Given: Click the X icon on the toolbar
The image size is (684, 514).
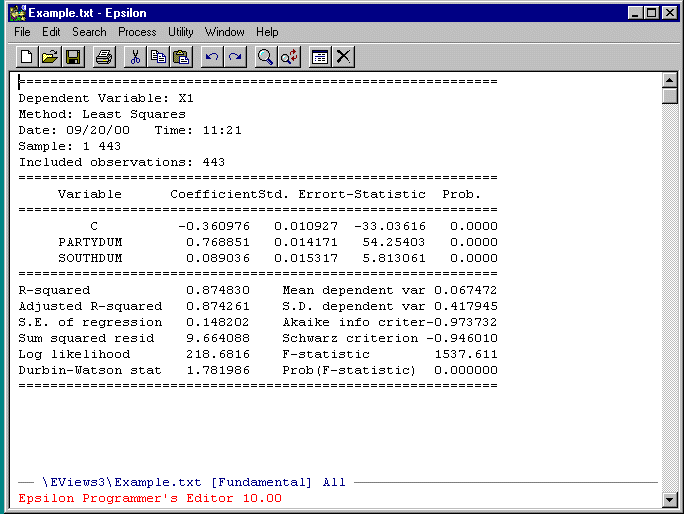Looking at the screenshot, I should (343, 57).
